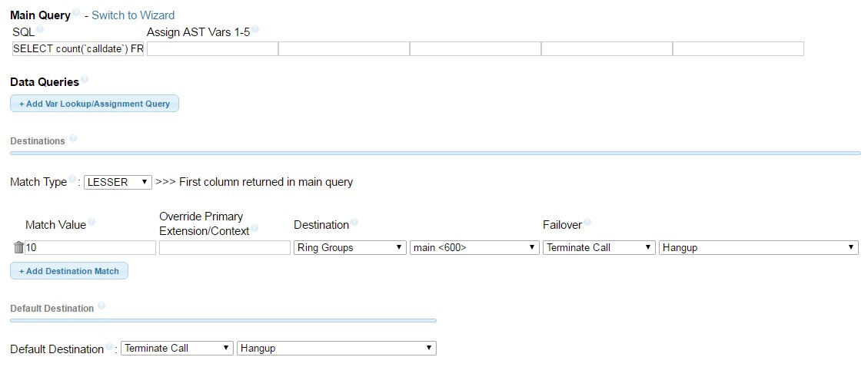Click the SQL query input field

point(78,48)
